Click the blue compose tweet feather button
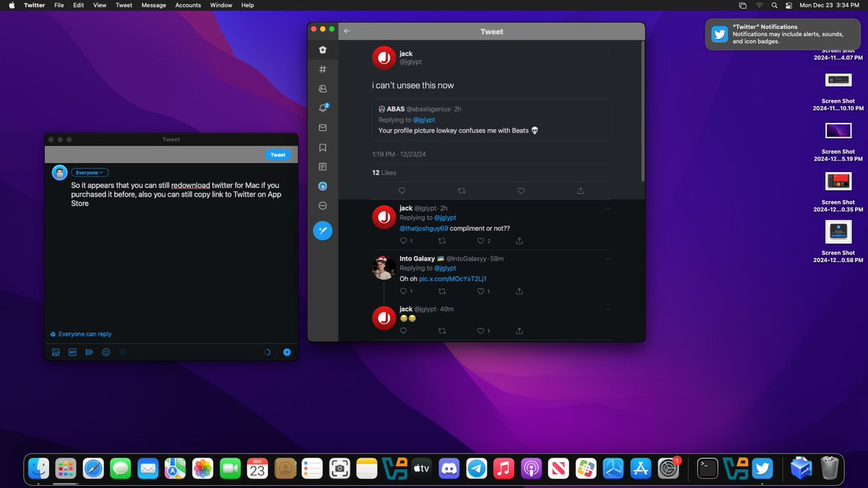 point(323,231)
